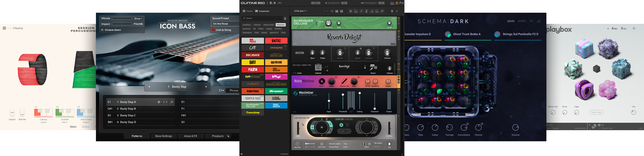
Task: Open the Guitar Rig three-dot main menu
Action: point(267,3)
